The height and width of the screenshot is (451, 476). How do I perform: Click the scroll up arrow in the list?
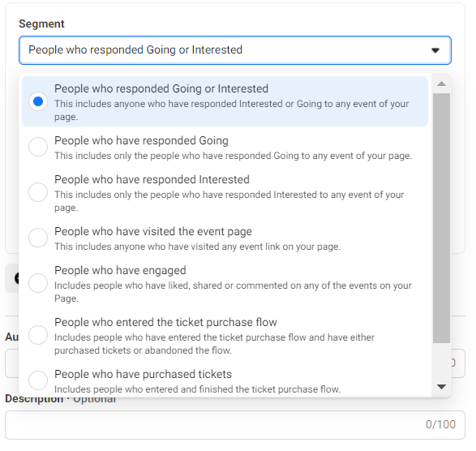click(441, 84)
